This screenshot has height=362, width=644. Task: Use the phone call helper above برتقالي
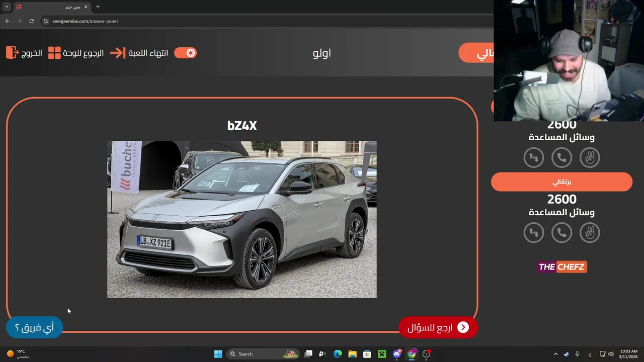561,158
